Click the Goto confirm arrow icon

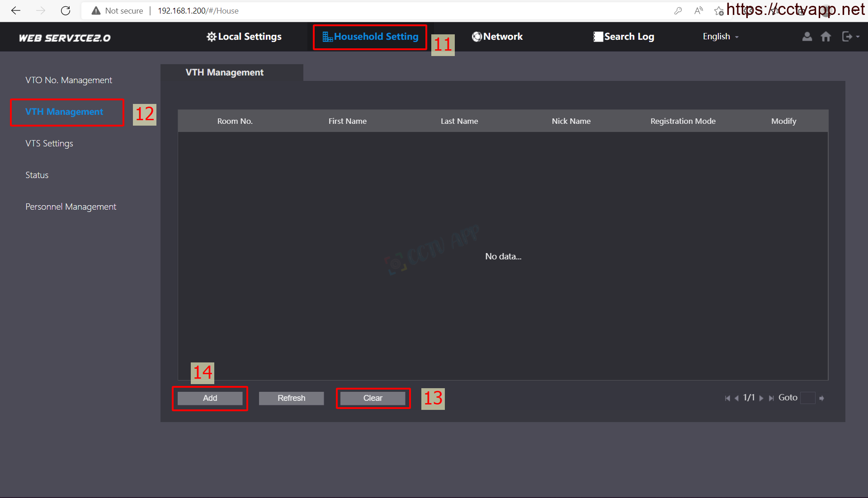(821, 398)
